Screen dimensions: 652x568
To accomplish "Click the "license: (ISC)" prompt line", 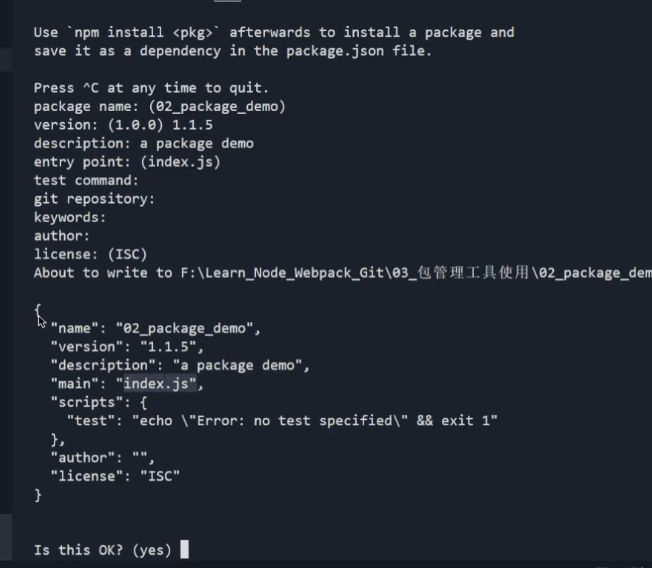I will click(90, 254).
